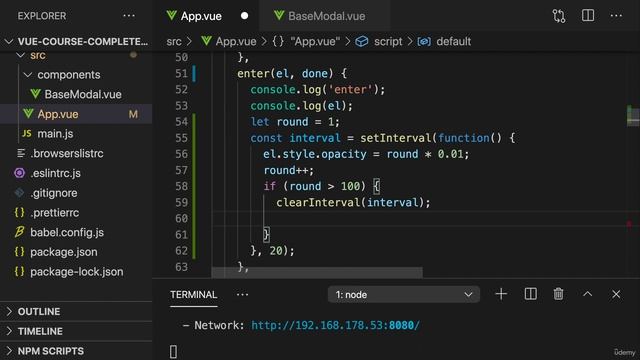Click the M modified badge on App.vue
Viewport: 640px width, 360px height.
[133, 114]
